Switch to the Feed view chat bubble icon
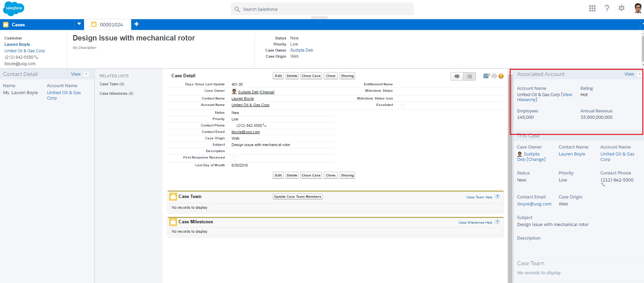644x283 pixels. [x=457, y=77]
